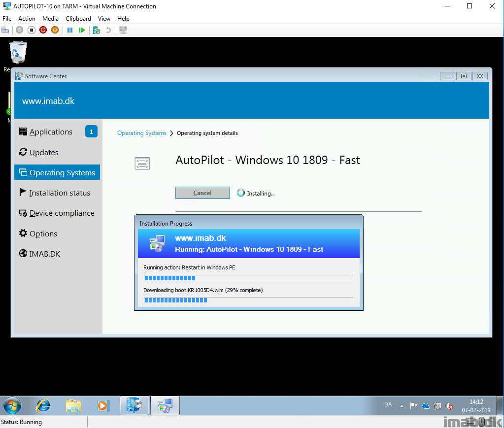Shut down the VM with the red icon

click(x=43, y=30)
